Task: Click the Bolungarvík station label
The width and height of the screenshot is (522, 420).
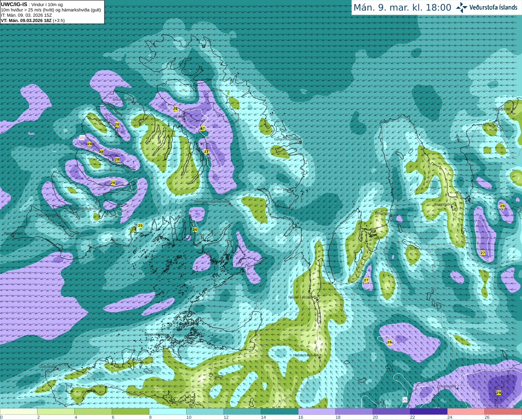Action: click(x=122, y=99)
